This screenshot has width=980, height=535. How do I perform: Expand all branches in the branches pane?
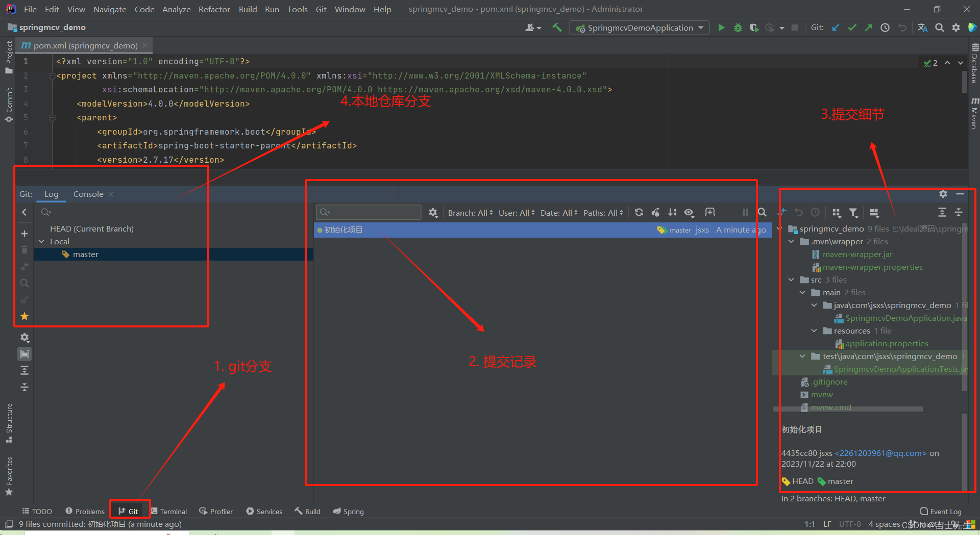point(24,370)
